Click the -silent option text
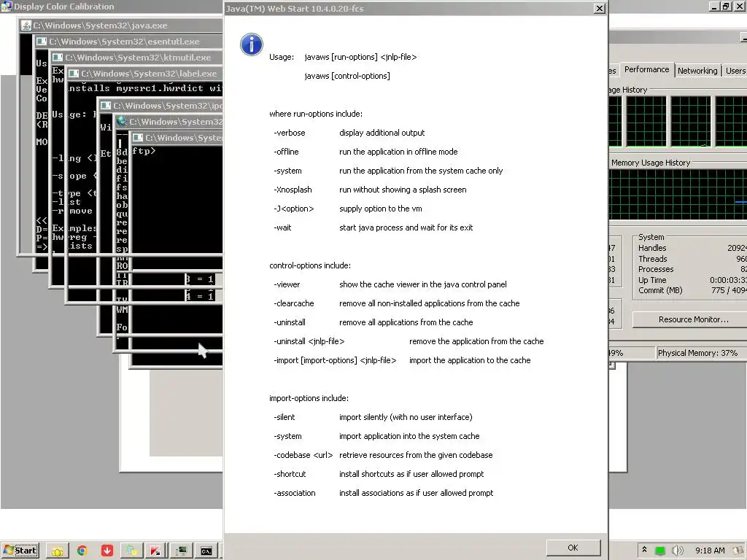The width and height of the screenshot is (747, 560). pos(285,417)
